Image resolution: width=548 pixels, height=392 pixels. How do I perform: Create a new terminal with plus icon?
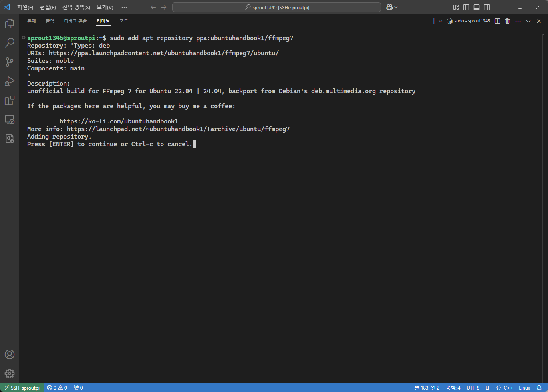pos(434,21)
